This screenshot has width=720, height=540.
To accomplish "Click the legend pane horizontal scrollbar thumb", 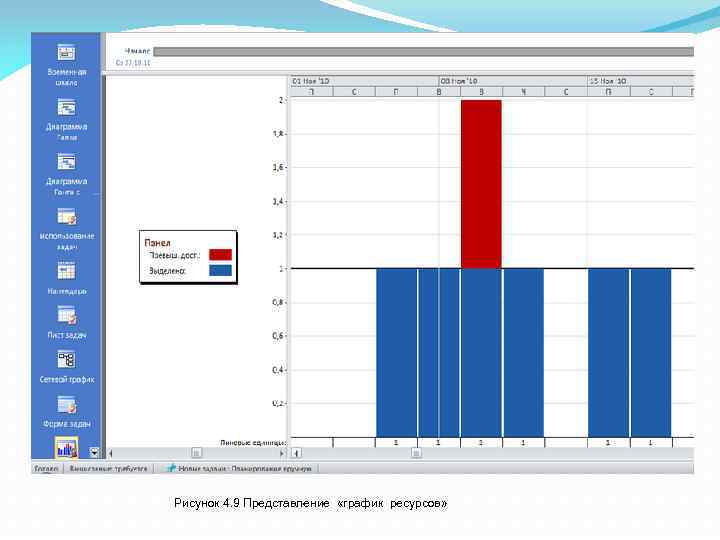I will click(196, 453).
